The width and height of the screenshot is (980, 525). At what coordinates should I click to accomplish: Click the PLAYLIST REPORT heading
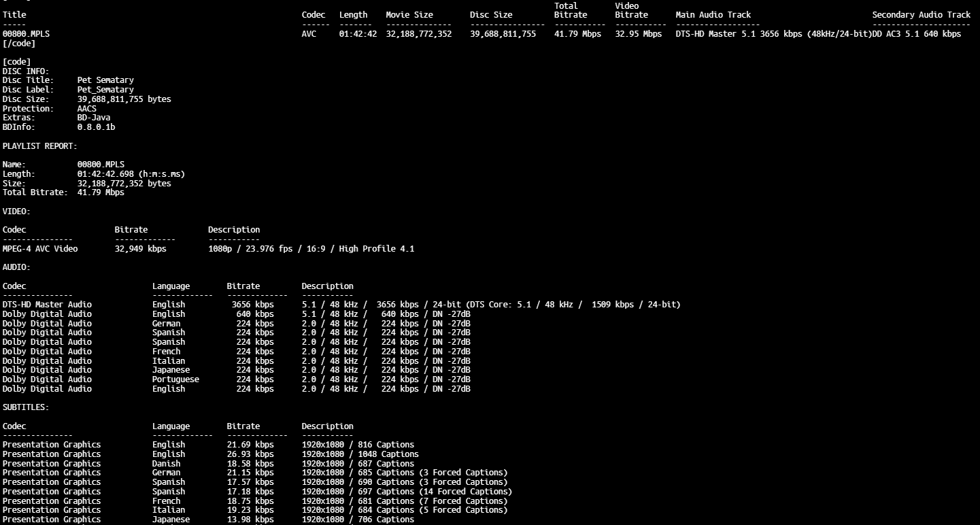tap(40, 146)
